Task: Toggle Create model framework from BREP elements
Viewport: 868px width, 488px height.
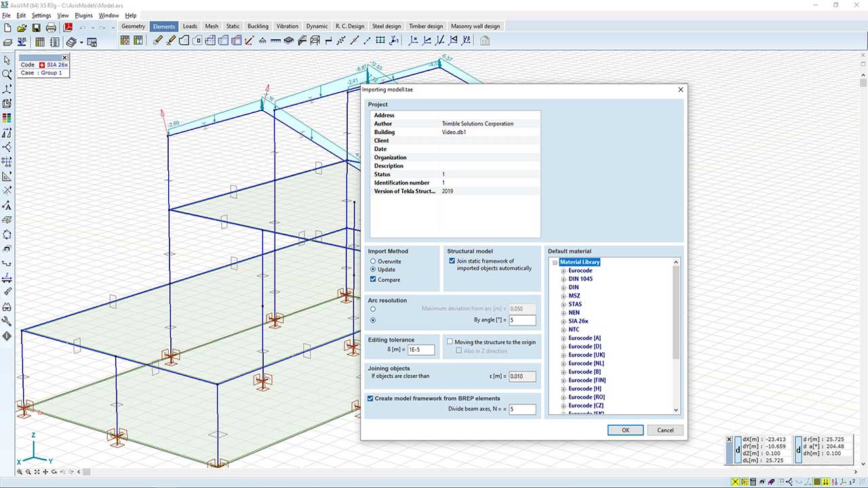Action: (x=370, y=399)
